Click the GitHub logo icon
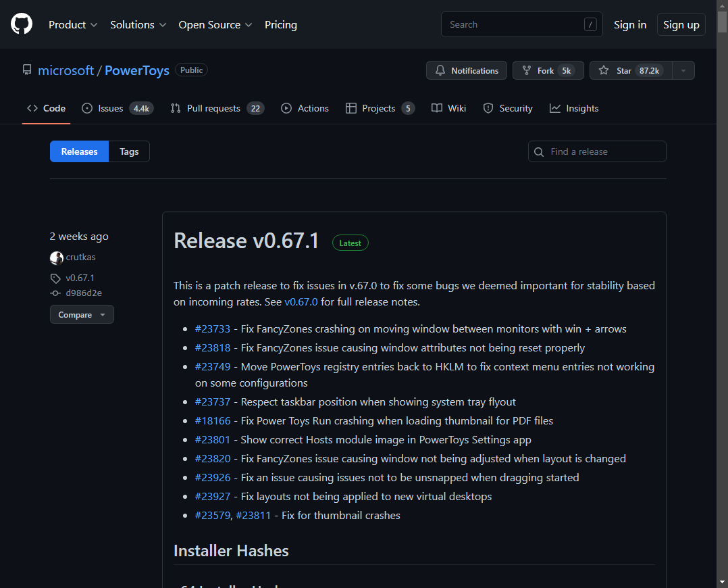728x588 pixels. point(22,24)
